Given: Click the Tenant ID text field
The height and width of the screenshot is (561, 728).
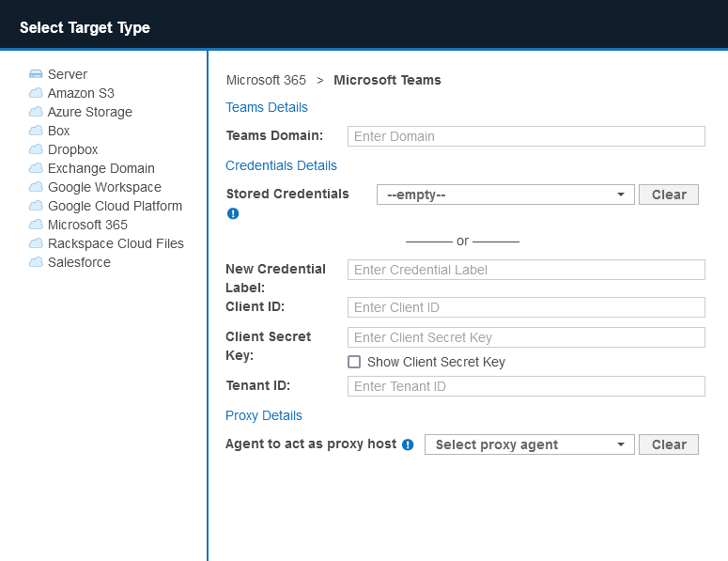Looking at the screenshot, I should point(526,386).
